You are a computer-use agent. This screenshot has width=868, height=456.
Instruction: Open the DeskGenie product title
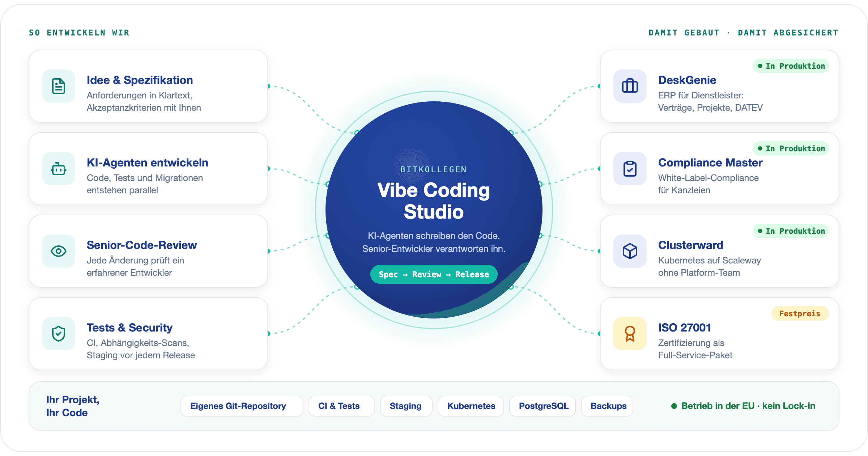click(687, 80)
